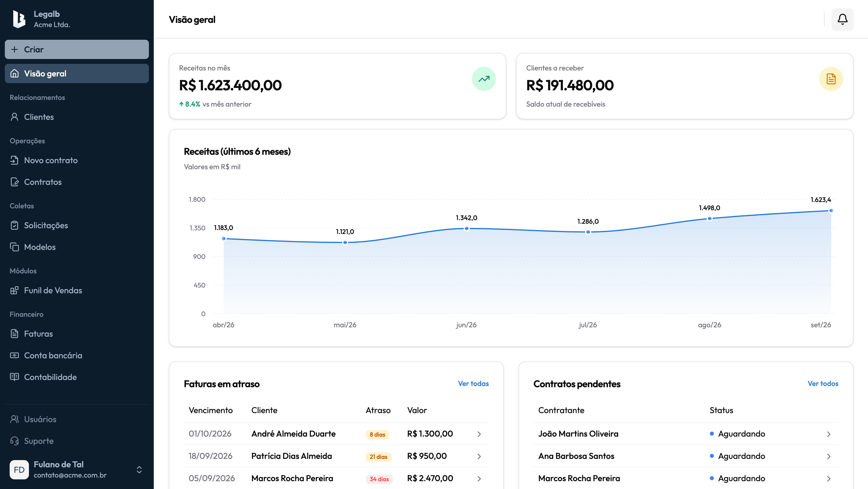Viewport: 868px width, 489px height.
Task: Click the Clientes person icon
Action: click(x=14, y=117)
